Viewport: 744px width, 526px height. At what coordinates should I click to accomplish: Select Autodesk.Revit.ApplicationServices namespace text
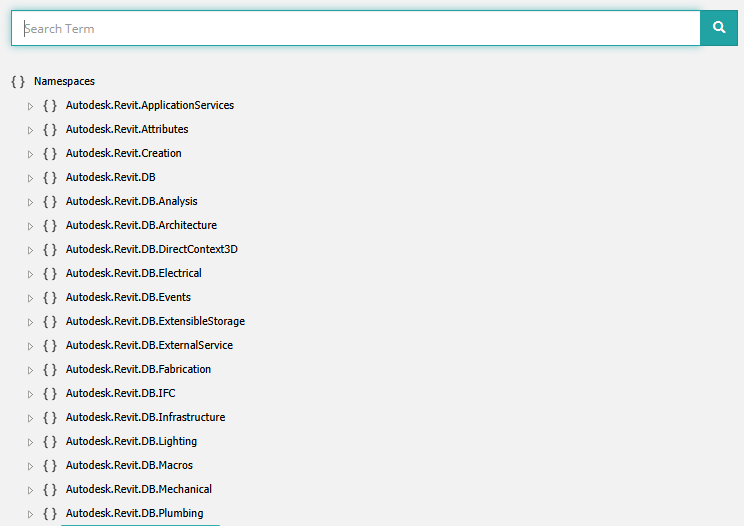tap(150, 105)
